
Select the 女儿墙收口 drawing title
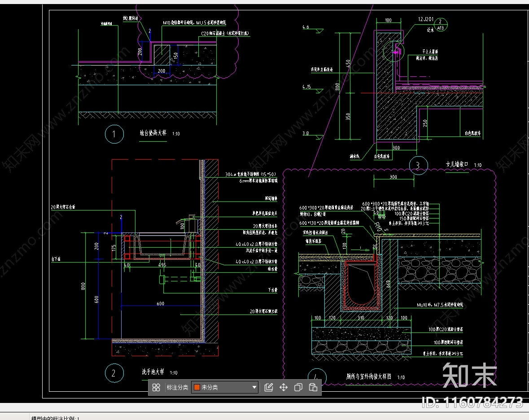457,164
